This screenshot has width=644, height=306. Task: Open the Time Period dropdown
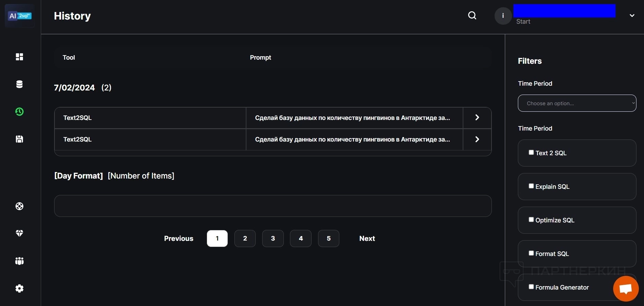(577, 103)
